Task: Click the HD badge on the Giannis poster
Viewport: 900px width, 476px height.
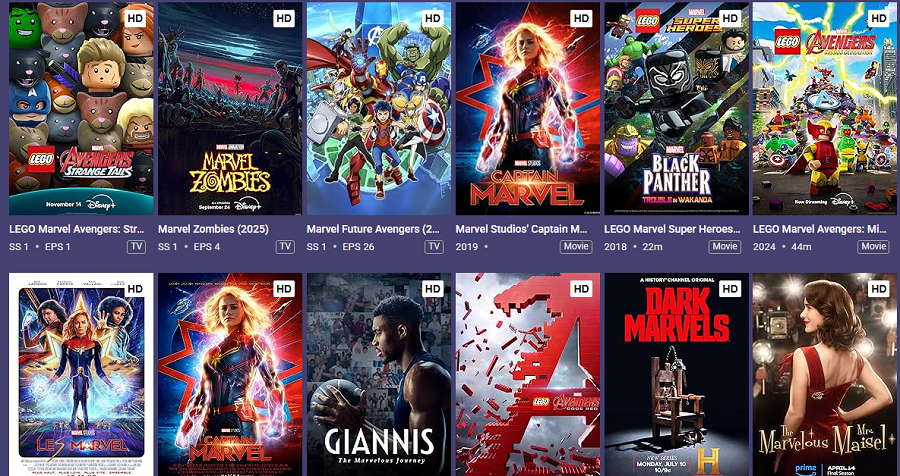Action: tap(433, 289)
